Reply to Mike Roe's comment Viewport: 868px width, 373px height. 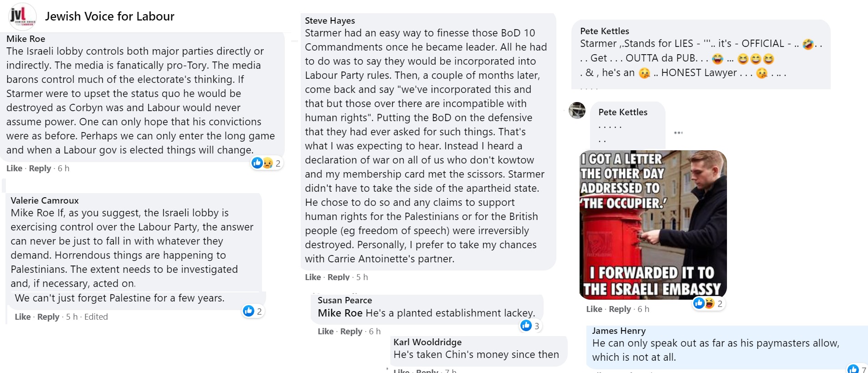click(x=40, y=169)
